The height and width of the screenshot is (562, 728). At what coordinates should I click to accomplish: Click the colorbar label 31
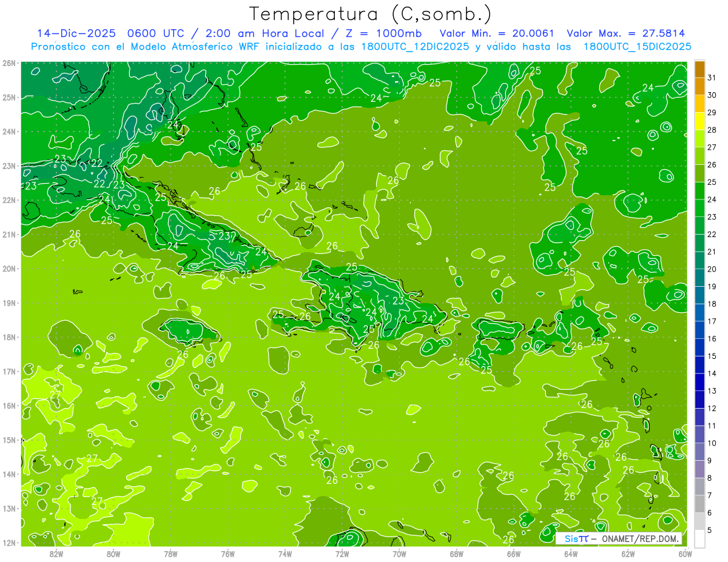click(x=712, y=78)
